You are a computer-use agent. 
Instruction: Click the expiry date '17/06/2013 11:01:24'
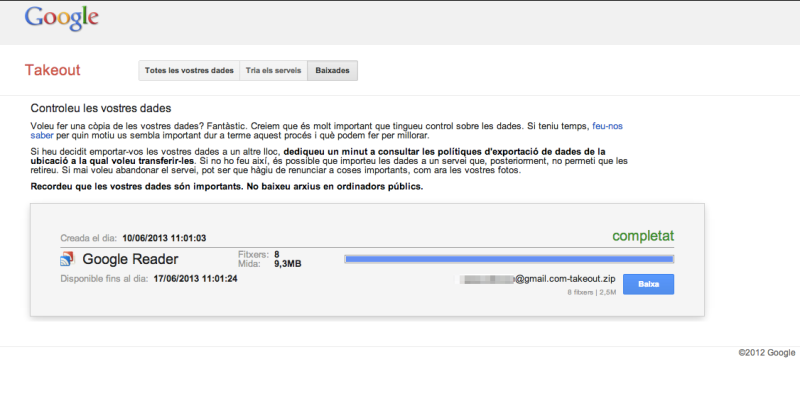[195, 279]
